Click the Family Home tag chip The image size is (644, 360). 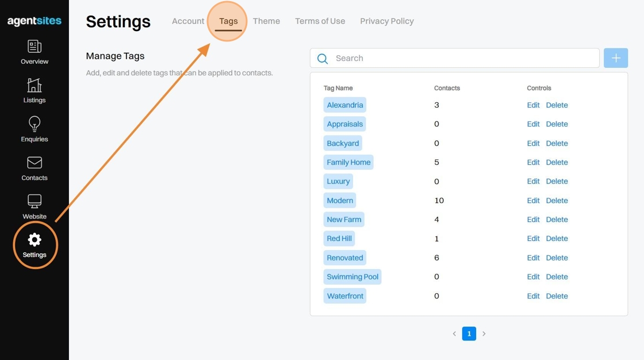click(x=348, y=162)
